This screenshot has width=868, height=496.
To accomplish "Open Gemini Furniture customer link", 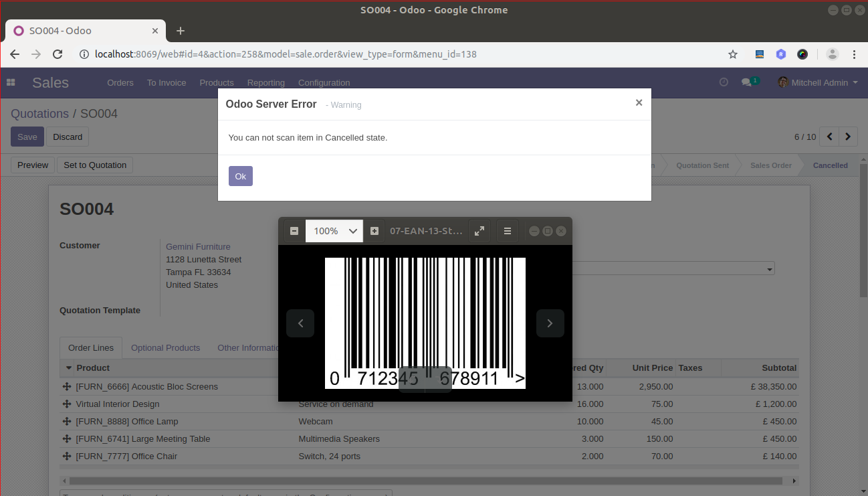I will pos(198,247).
